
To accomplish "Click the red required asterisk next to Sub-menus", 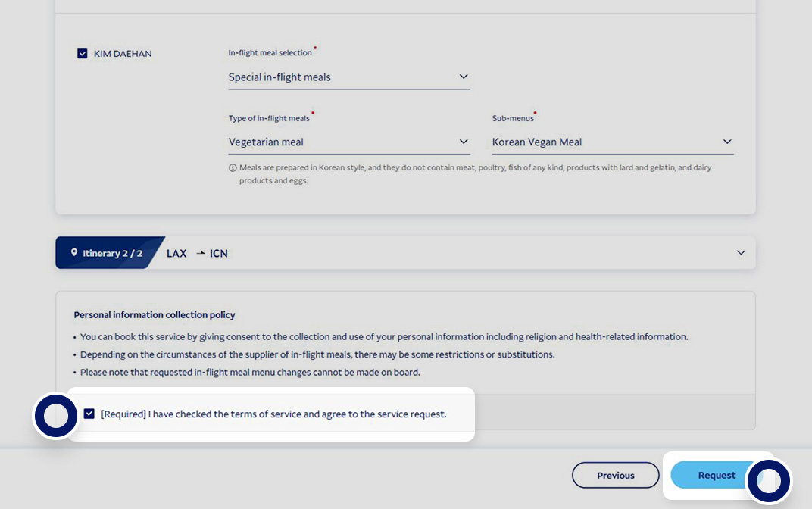I will (535, 113).
